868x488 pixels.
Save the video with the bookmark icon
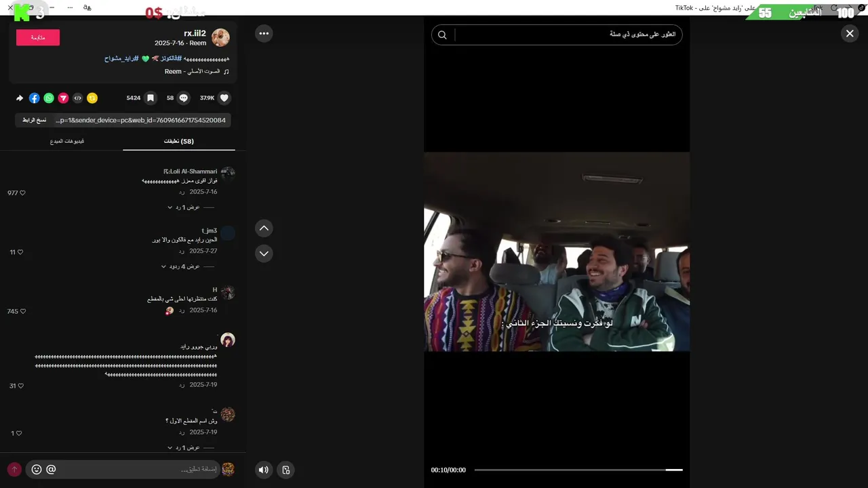[x=151, y=98]
